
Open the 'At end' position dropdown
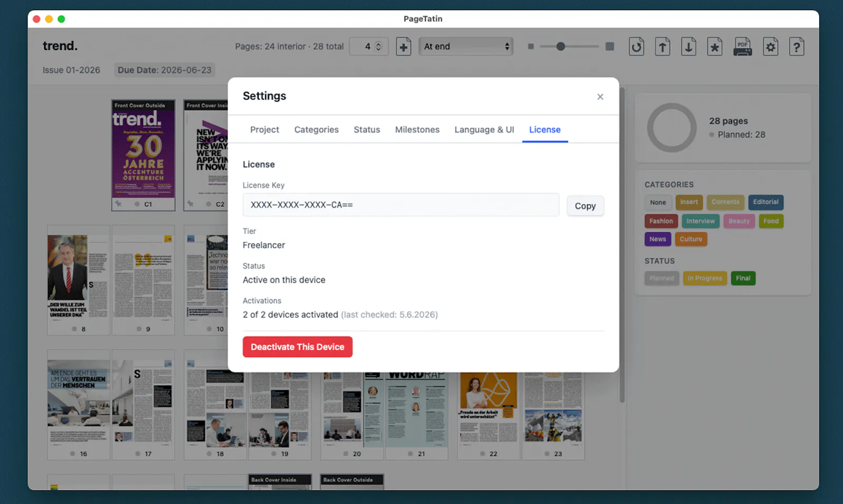click(x=466, y=46)
